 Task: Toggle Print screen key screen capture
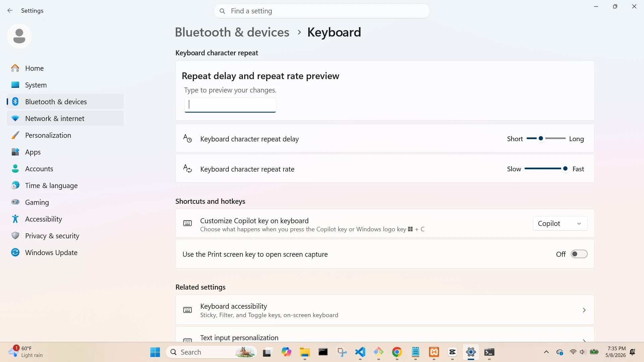point(579,254)
